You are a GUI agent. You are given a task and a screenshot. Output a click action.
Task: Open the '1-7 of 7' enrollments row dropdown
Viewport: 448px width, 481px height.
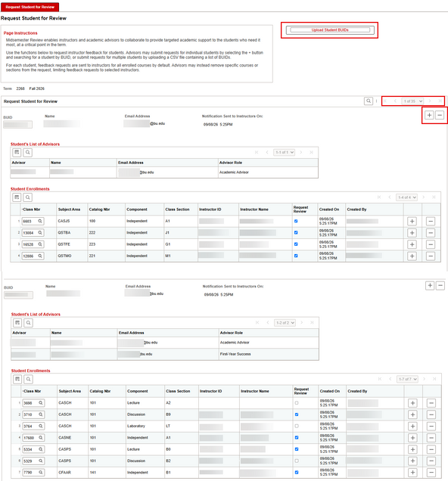pyautogui.click(x=407, y=379)
